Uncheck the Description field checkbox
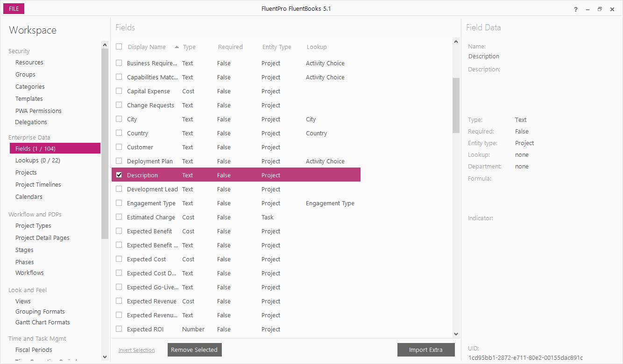This screenshot has width=623, height=364. [119, 175]
